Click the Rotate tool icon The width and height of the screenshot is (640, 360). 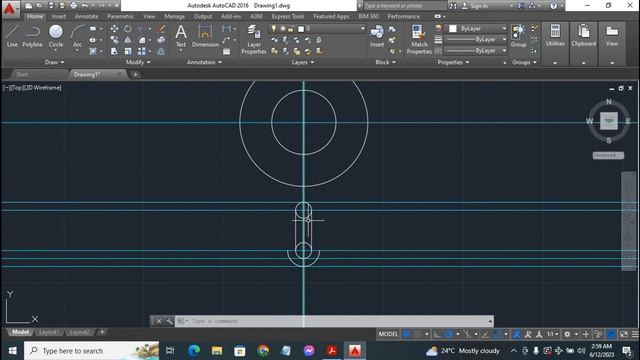(x=128, y=29)
